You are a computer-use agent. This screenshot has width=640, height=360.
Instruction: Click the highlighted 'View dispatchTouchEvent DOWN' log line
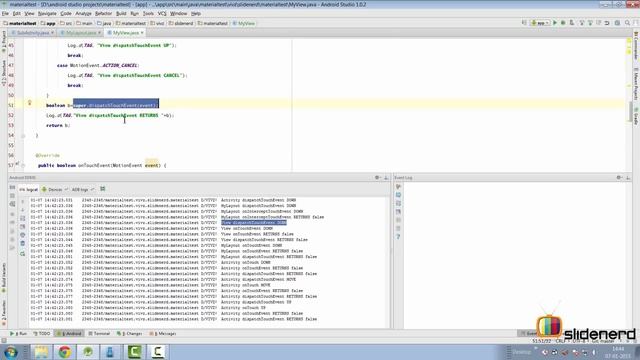pyautogui.click(x=254, y=223)
